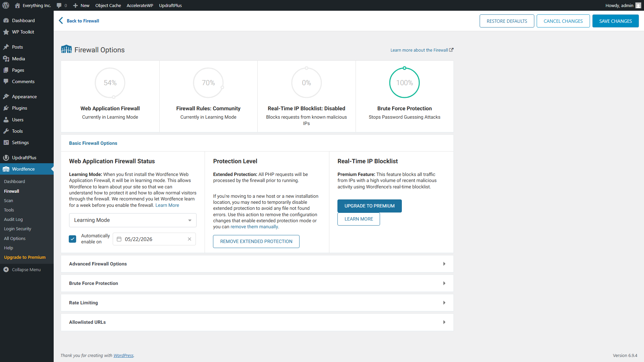Click the Posts pin icon
Image resolution: width=644 pixels, height=362 pixels.
(6, 47)
